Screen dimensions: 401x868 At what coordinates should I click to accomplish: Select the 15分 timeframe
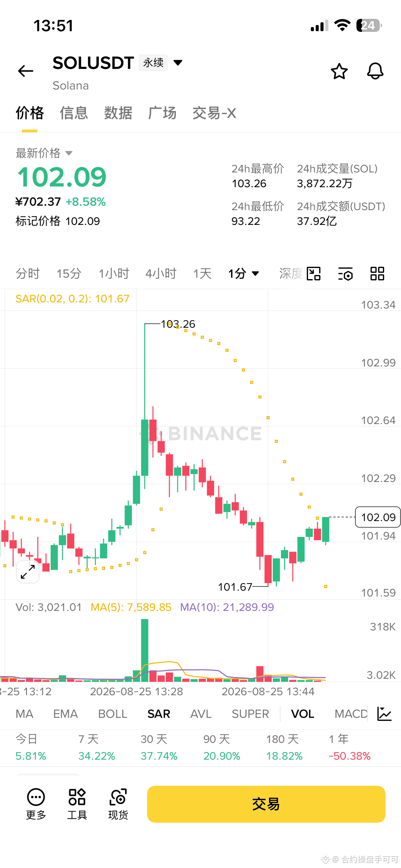point(69,274)
